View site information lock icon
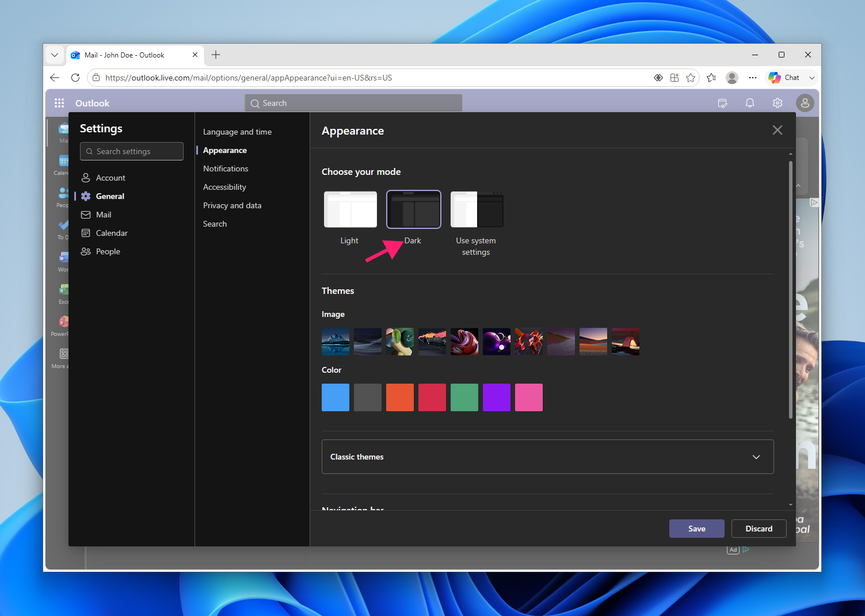 click(96, 78)
